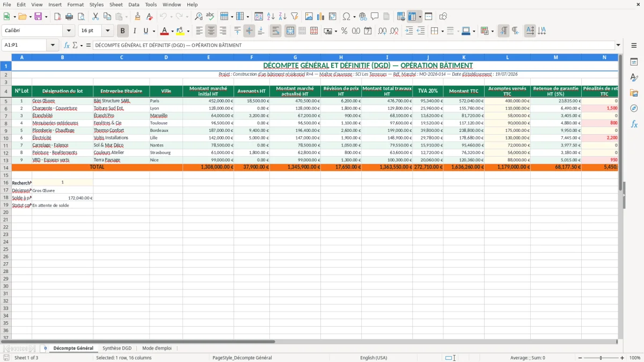Insert a comment
The width and height of the screenshot is (644, 362).
(x=375, y=17)
